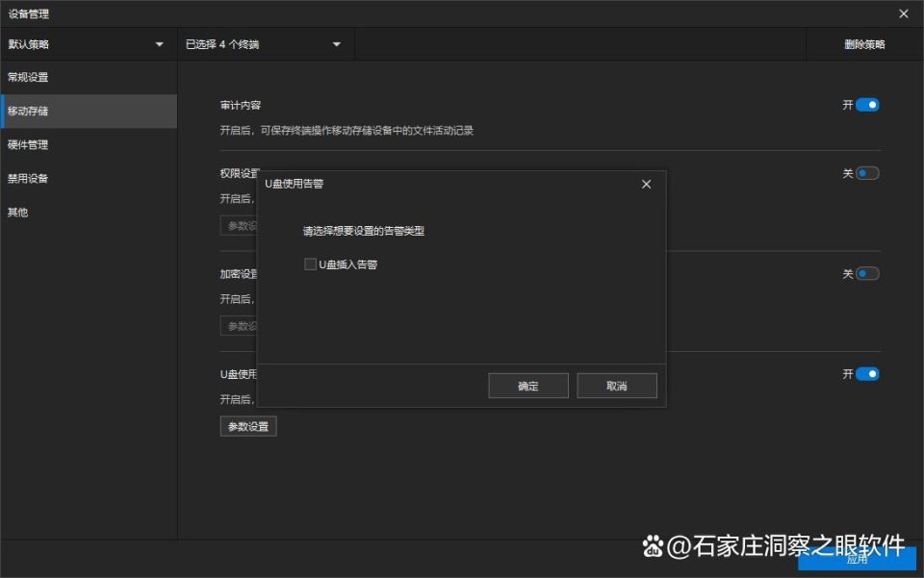Expand the 已选择 4 个终端 dropdown
Viewport: 924px width, 578px height.
click(x=266, y=44)
